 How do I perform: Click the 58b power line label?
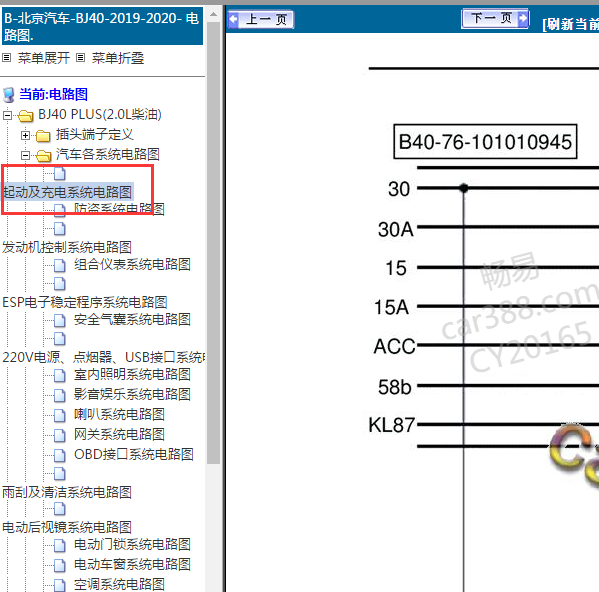pyautogui.click(x=394, y=387)
